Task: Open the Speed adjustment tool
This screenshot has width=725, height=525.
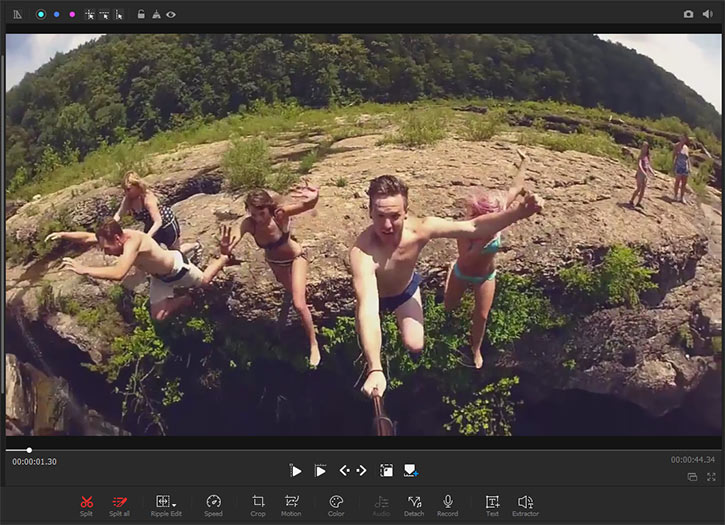Action: (x=213, y=501)
